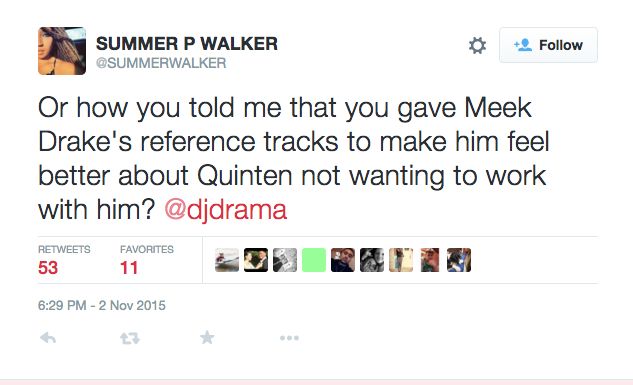633x385 pixels.
Task: Select the second retweeter avatar with couple
Action: 256,260
